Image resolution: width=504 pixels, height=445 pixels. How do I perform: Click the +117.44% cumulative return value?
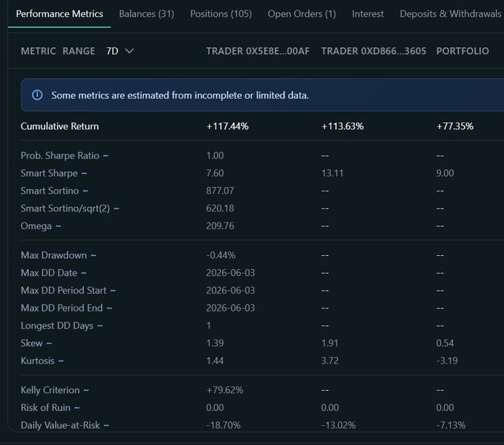tap(228, 126)
